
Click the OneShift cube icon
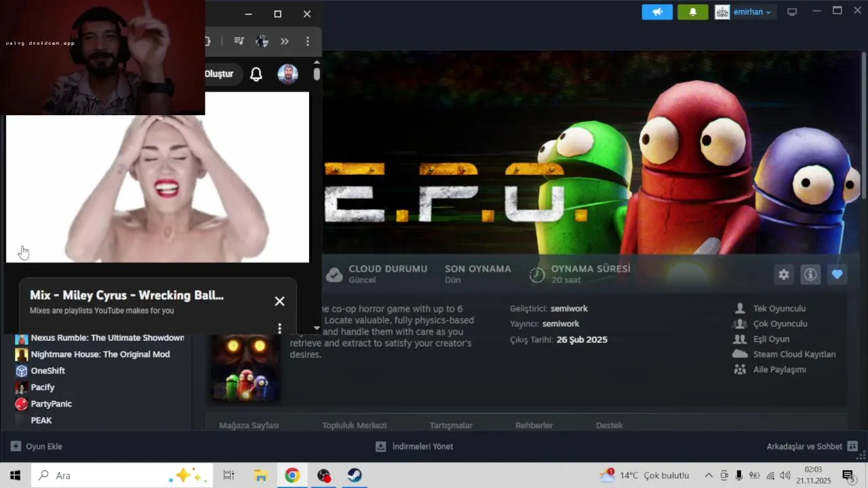click(x=22, y=371)
